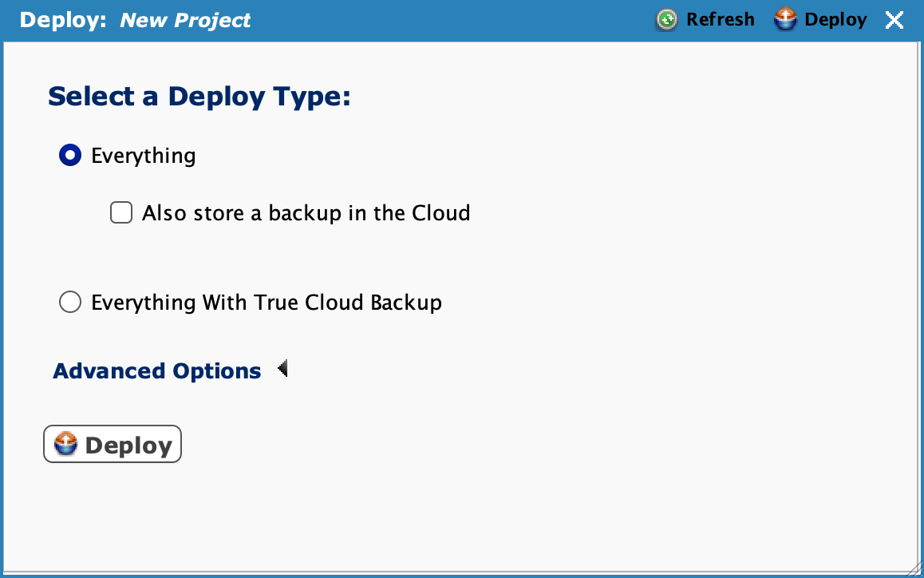This screenshot has height=578, width=924.
Task: Enable Also store a backup in the Cloud checkbox
Action: coord(121,213)
